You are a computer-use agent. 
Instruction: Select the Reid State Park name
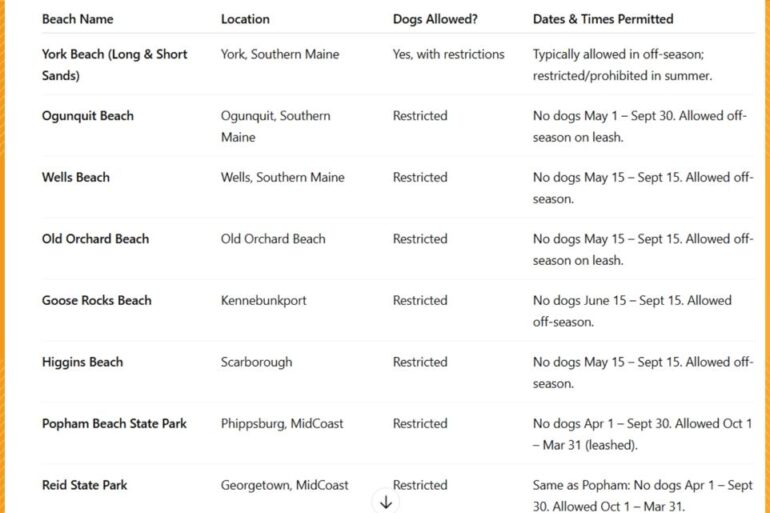(84, 485)
